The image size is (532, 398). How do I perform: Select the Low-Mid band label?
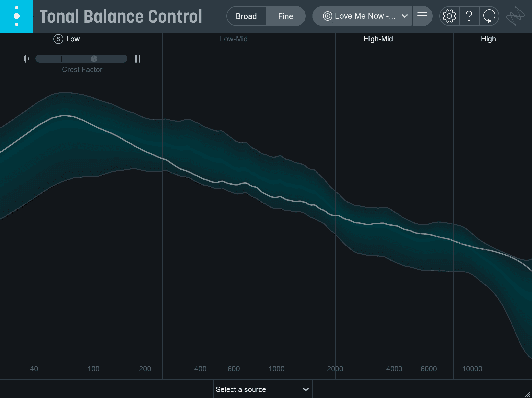click(x=234, y=39)
